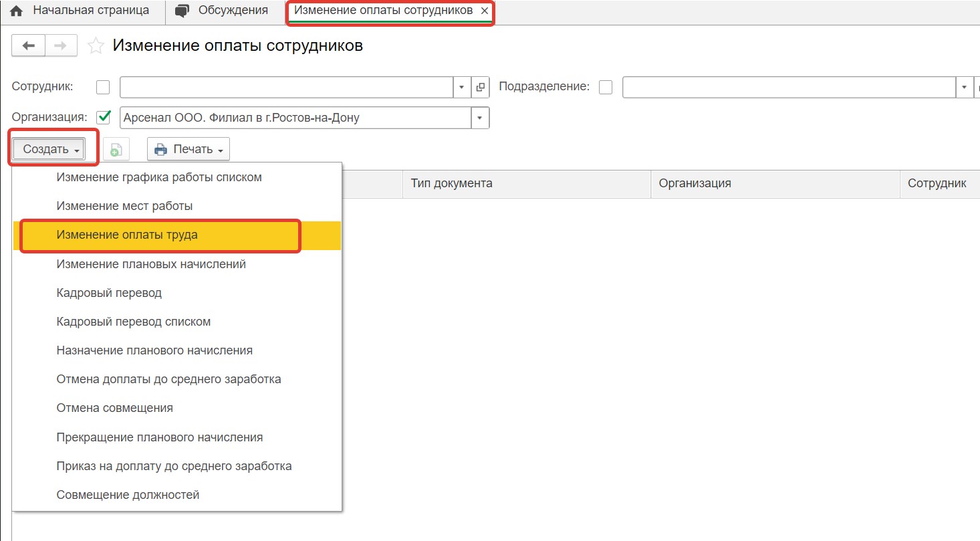Choose Изменение плановых начислений menu item
Screen dimensions: 980x541
177,264
